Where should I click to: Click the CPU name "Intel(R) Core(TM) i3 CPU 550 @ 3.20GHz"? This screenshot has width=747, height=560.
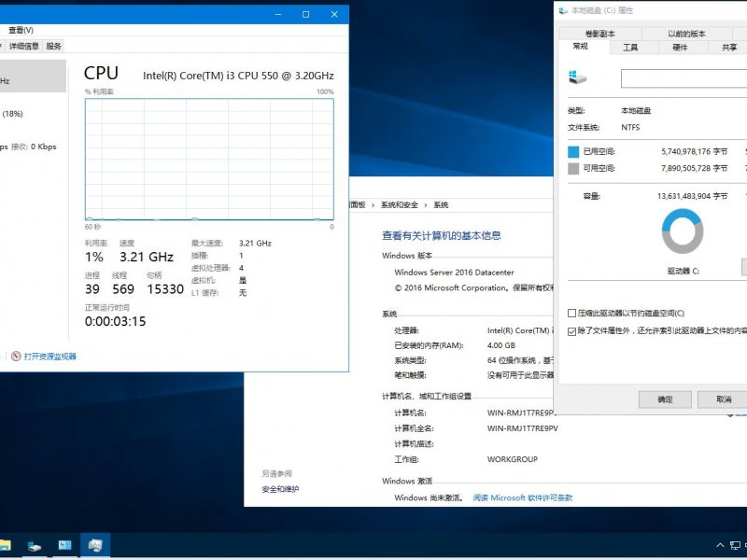point(238,76)
